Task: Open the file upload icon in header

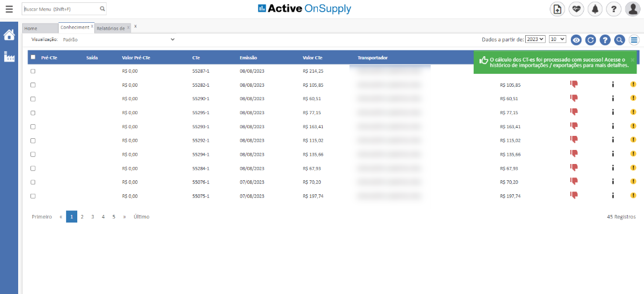Action: (x=557, y=9)
